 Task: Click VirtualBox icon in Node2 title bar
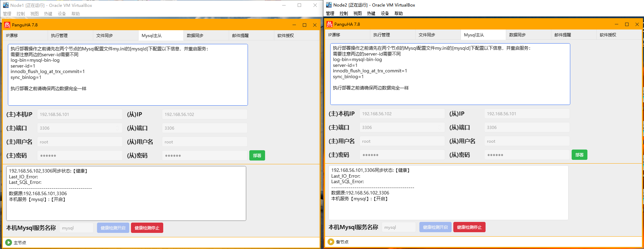coord(329,5)
